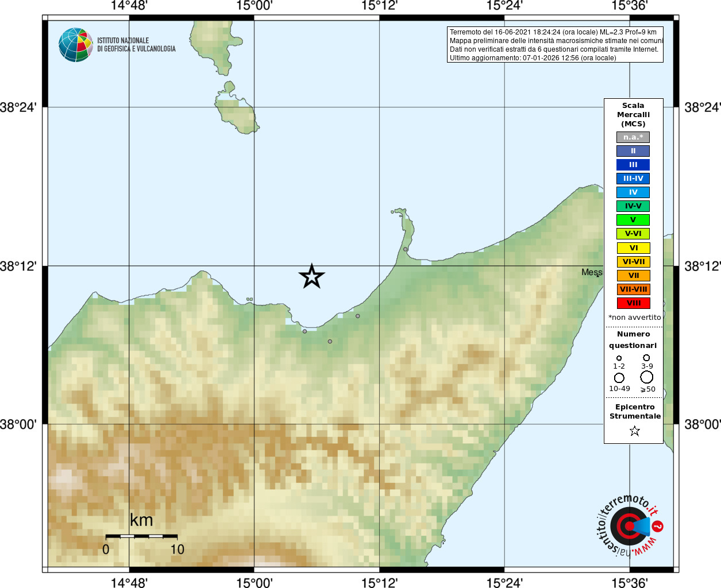721x588 pixels.
Task: Select the 10-49 questionnaires circle symbol
Action: tap(619, 378)
